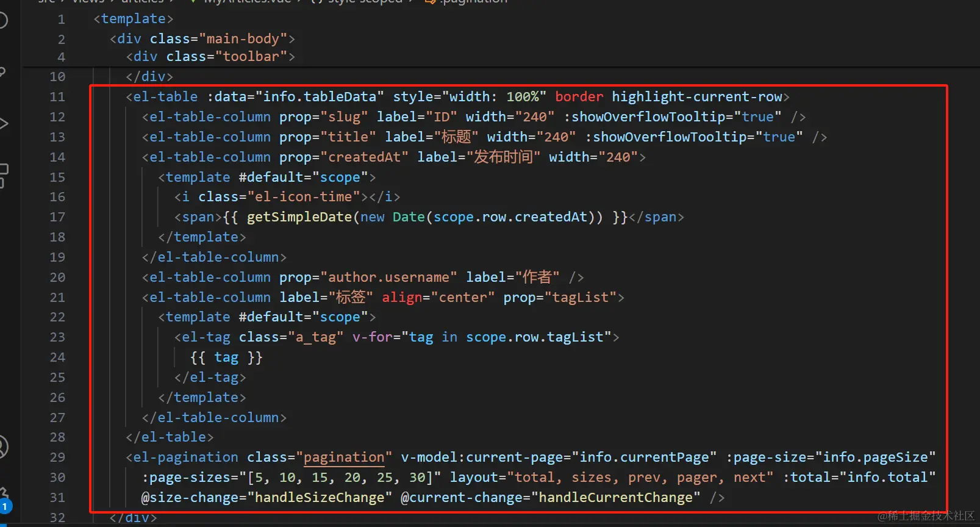The height and width of the screenshot is (527, 980).
Task: Click the layout value "total, sizes, prev..."
Action: pyautogui.click(x=640, y=477)
